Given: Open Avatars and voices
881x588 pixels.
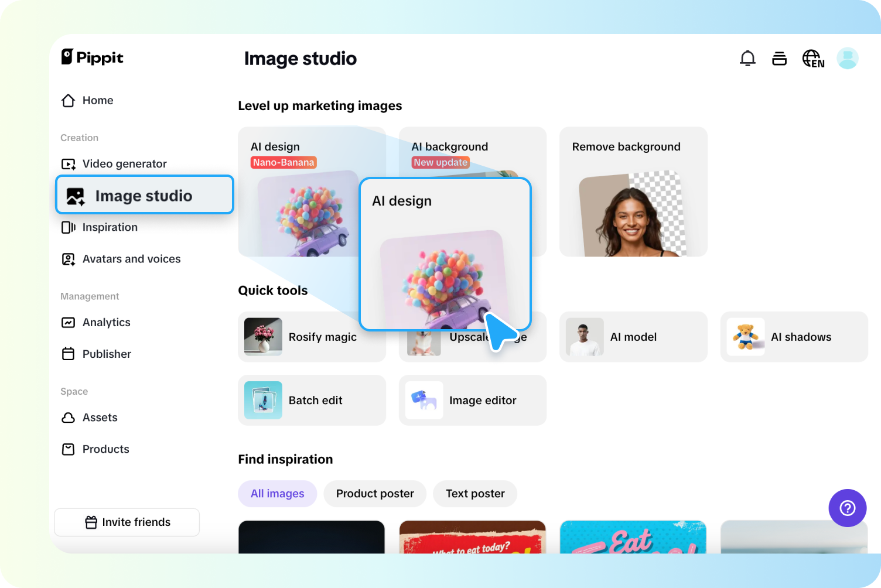Looking at the screenshot, I should click(x=131, y=259).
